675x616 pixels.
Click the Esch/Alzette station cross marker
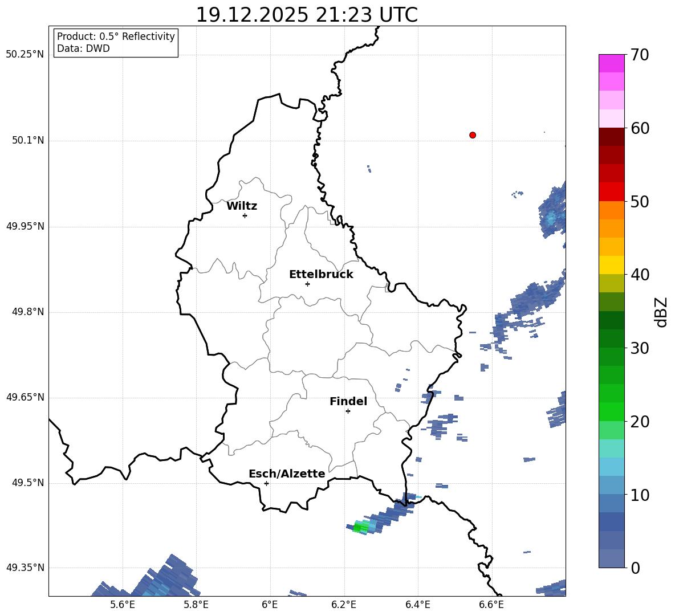[x=266, y=483]
